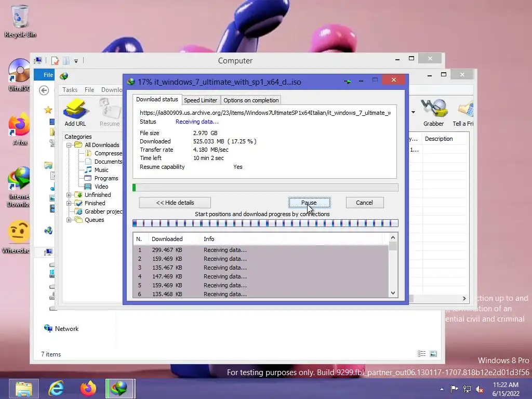Open the Downloads menu in IDM
532x399 pixels.
click(112, 89)
